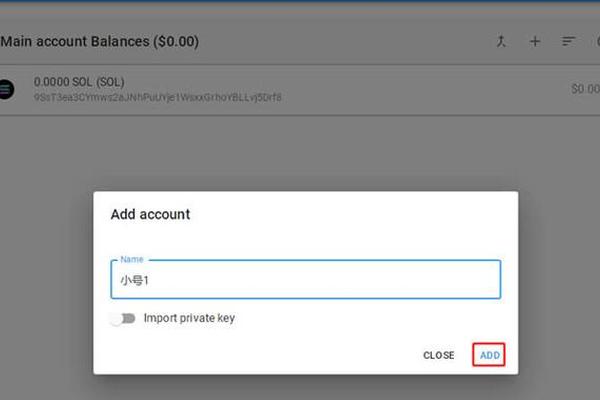Expand the 0.0000 SOL (SOL) row
This screenshot has width=600, height=400.
[300, 90]
